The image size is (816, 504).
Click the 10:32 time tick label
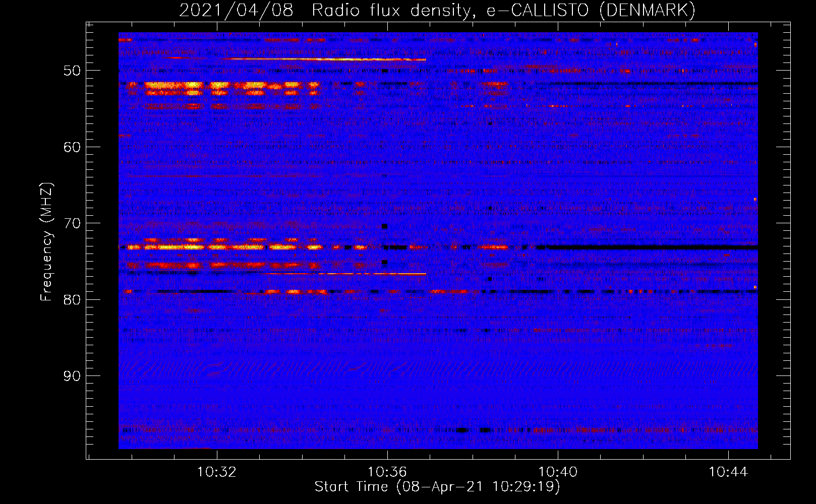click(x=216, y=472)
